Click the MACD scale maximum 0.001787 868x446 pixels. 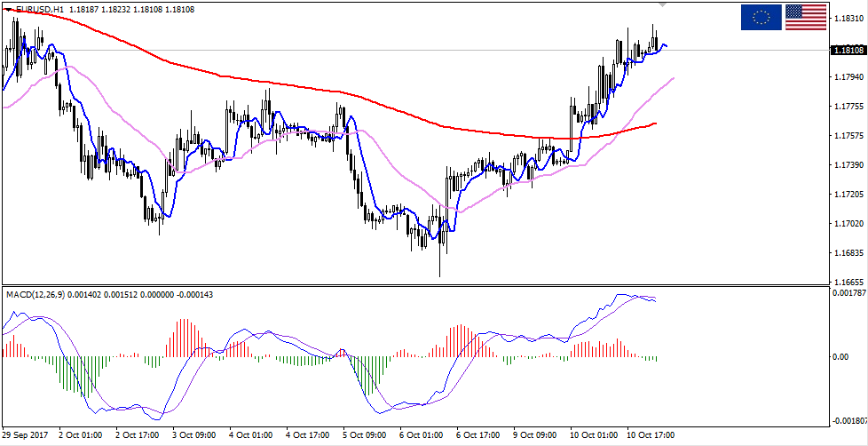click(x=849, y=293)
